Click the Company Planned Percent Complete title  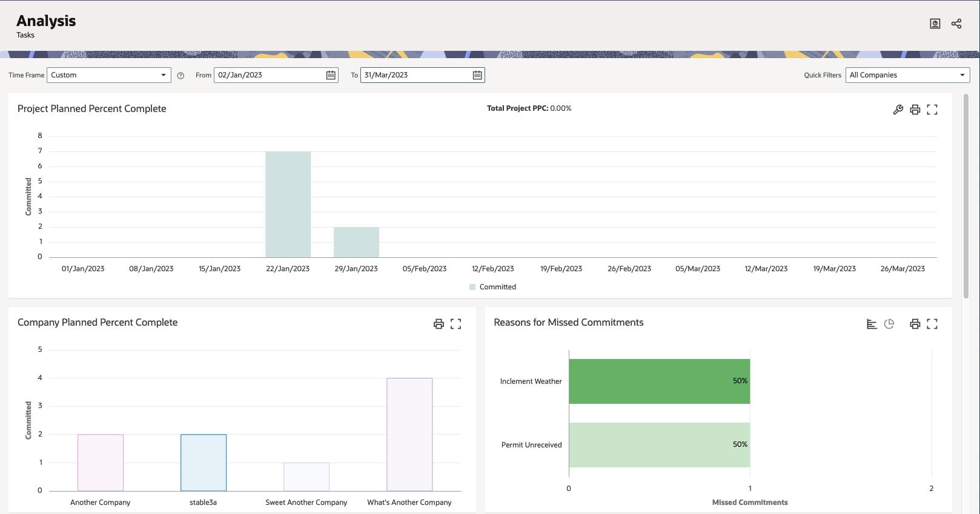point(98,323)
